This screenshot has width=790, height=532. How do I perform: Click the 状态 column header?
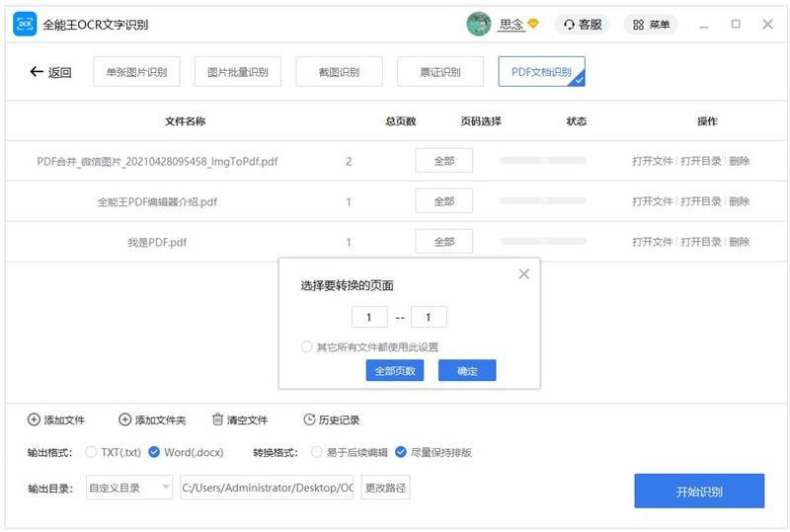coord(577,120)
